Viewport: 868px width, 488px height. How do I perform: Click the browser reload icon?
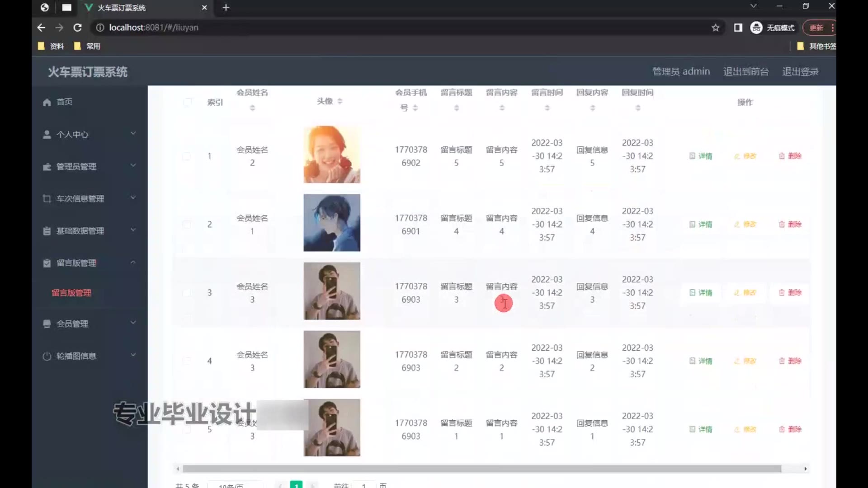click(77, 28)
